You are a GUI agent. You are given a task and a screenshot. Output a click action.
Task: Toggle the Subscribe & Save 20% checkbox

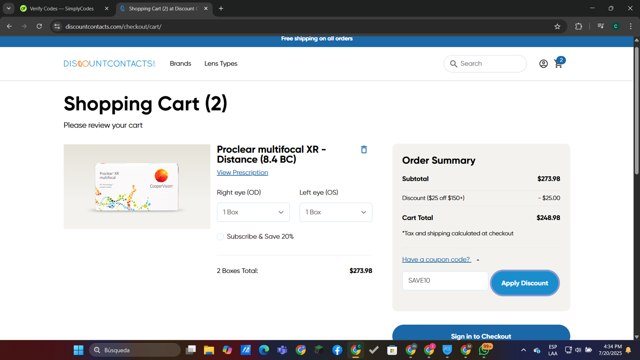220,237
